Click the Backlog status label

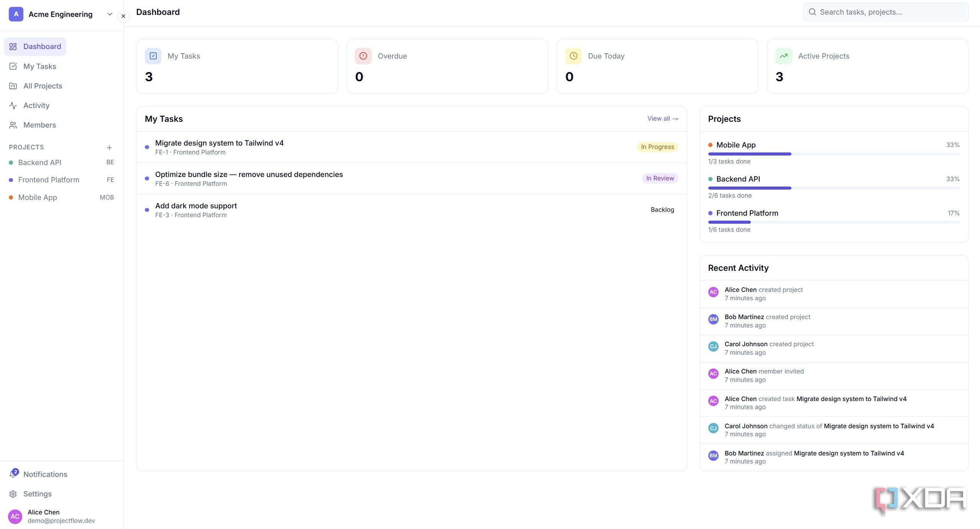coord(662,210)
